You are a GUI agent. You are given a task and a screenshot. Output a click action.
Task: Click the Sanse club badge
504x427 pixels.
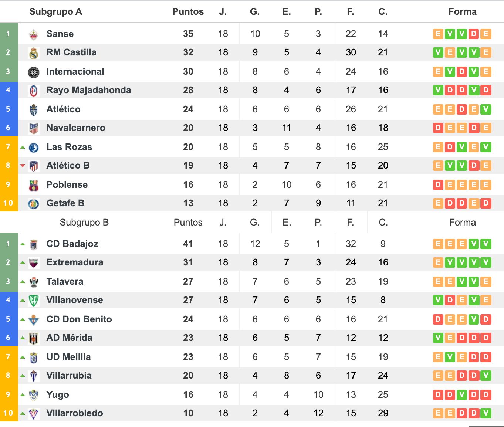[x=34, y=34]
